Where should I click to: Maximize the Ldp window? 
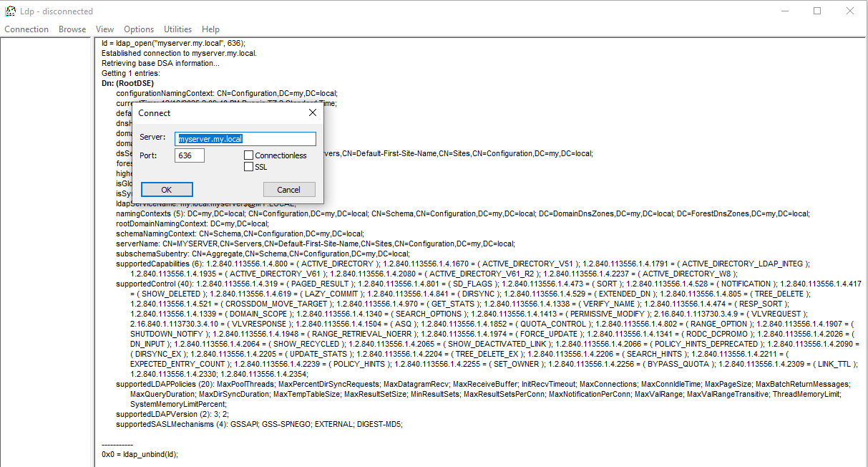click(x=817, y=11)
